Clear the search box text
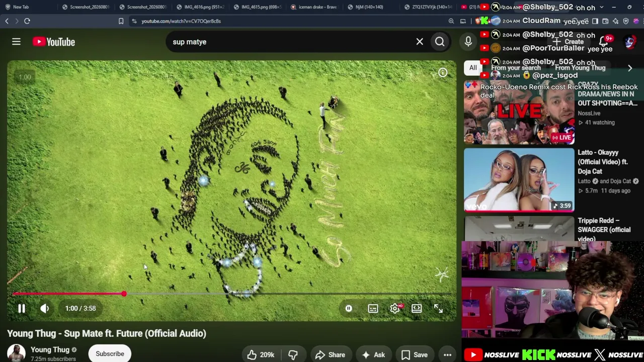Viewport: 644px width, 362px height. (420, 42)
